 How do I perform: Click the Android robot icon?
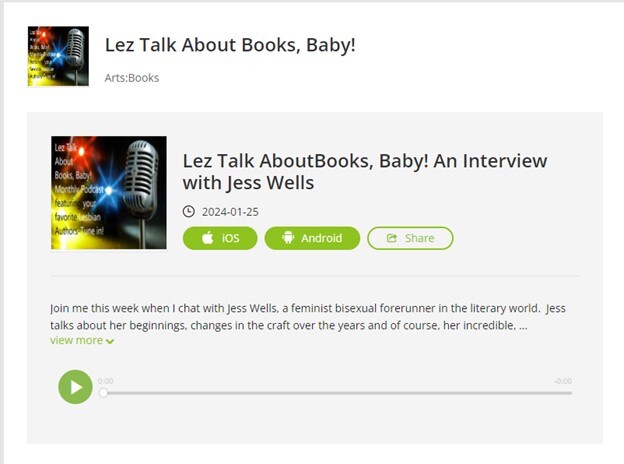coord(288,238)
